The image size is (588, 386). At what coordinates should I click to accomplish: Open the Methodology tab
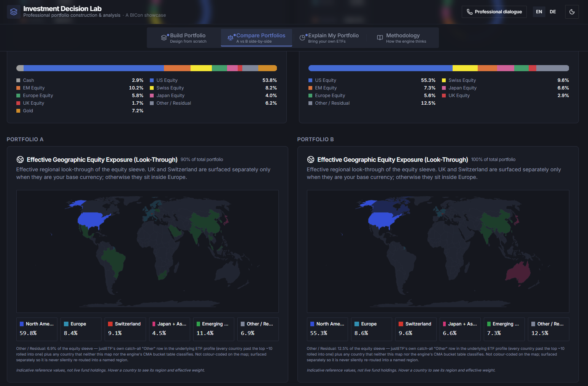(402, 38)
